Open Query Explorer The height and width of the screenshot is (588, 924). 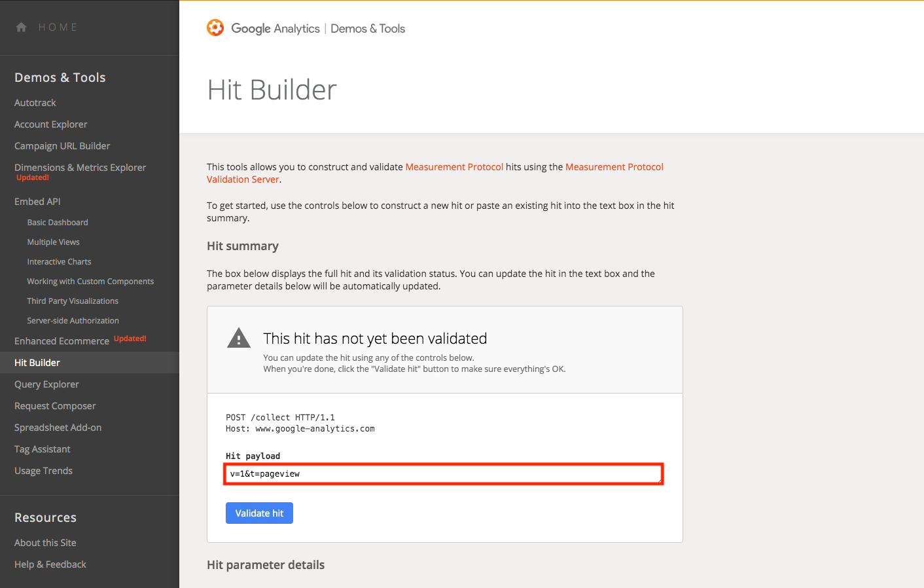pyautogui.click(x=46, y=384)
